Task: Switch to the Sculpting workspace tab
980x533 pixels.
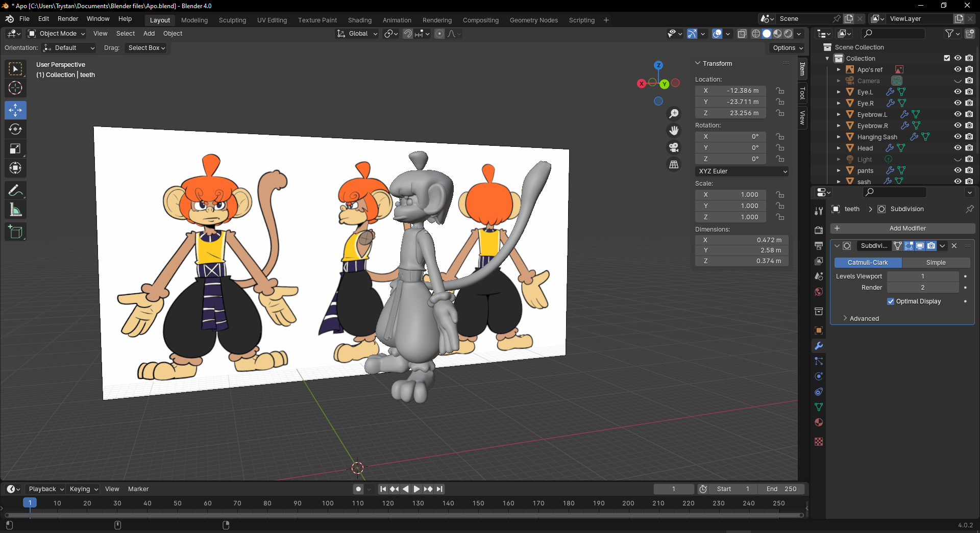Action: [232, 20]
